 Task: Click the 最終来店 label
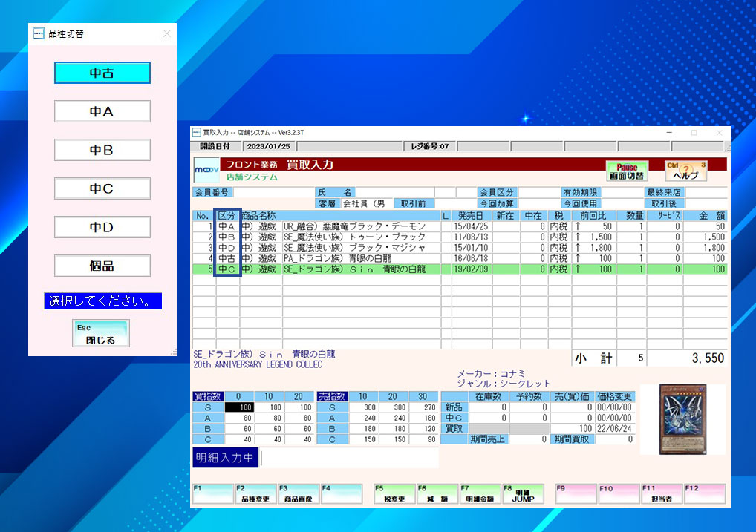[664, 192]
